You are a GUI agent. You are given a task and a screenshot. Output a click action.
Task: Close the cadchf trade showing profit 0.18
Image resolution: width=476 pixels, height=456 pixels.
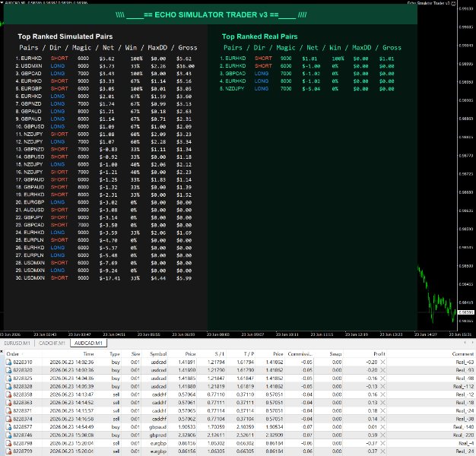coord(382,411)
